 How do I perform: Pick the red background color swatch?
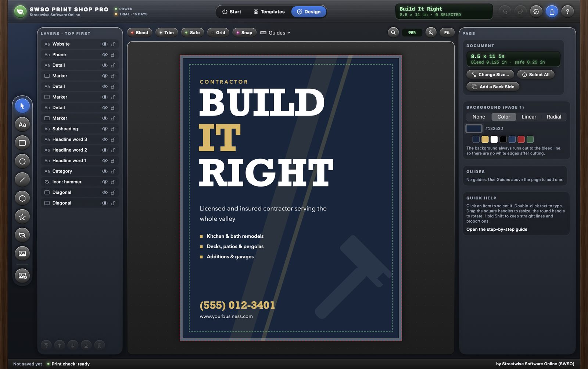521,139
